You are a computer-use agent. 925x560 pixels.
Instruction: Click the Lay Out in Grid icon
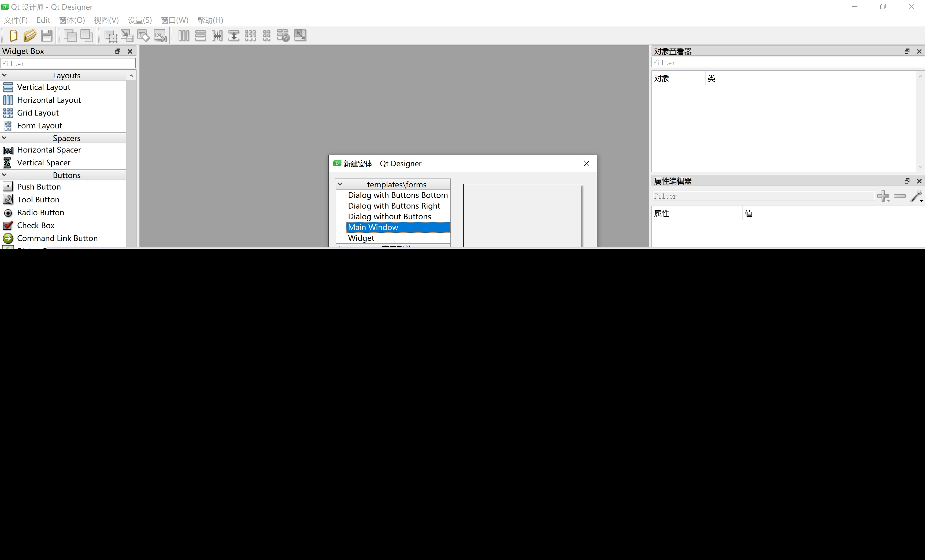[250, 36]
